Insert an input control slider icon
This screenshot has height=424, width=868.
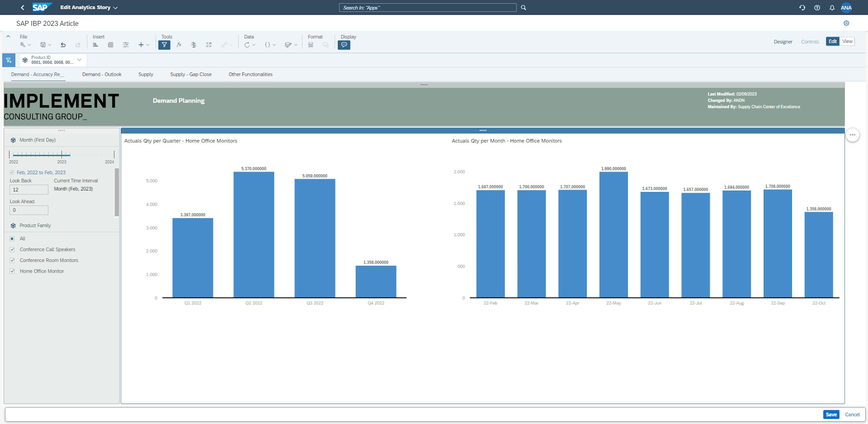coord(126,45)
